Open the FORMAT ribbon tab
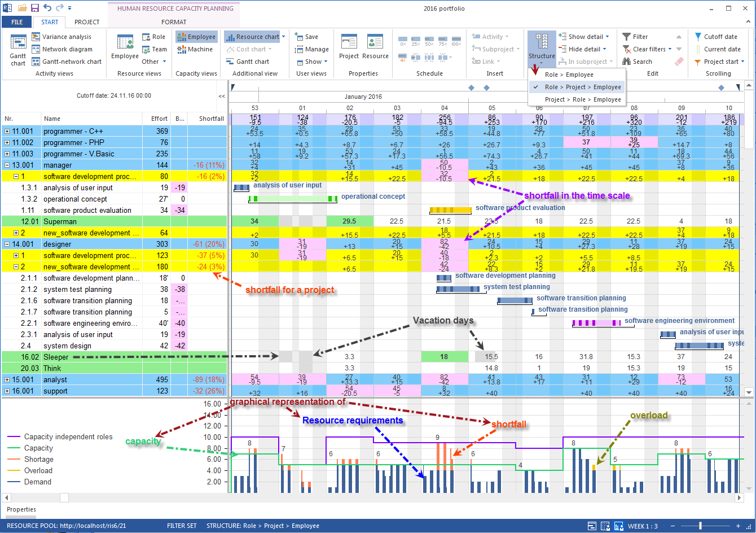Screen dimensions: 756x533 (174, 22)
